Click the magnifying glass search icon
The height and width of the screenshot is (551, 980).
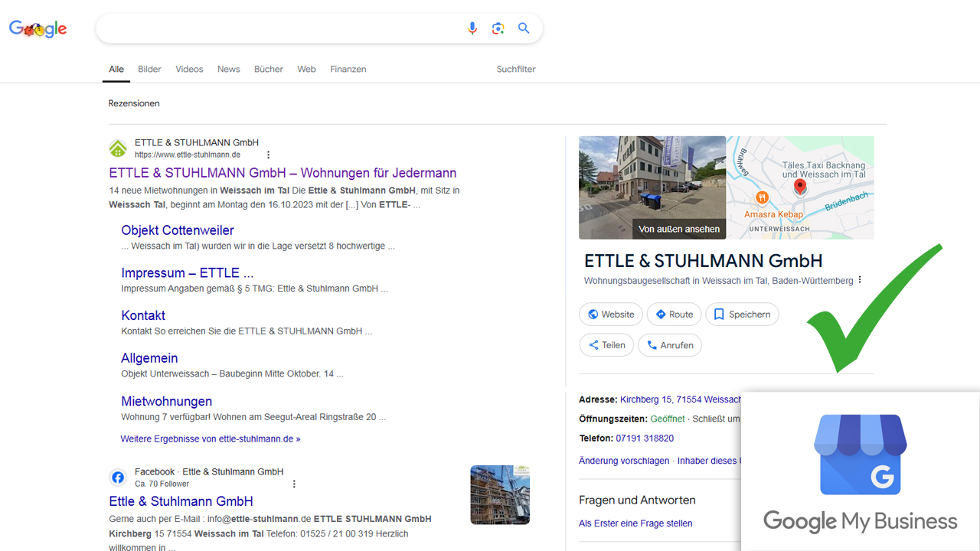click(524, 28)
